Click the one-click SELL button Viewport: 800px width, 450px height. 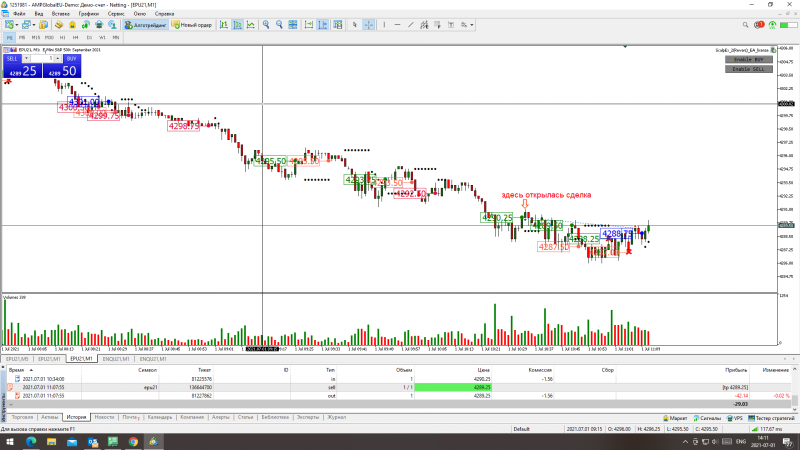click(12, 59)
